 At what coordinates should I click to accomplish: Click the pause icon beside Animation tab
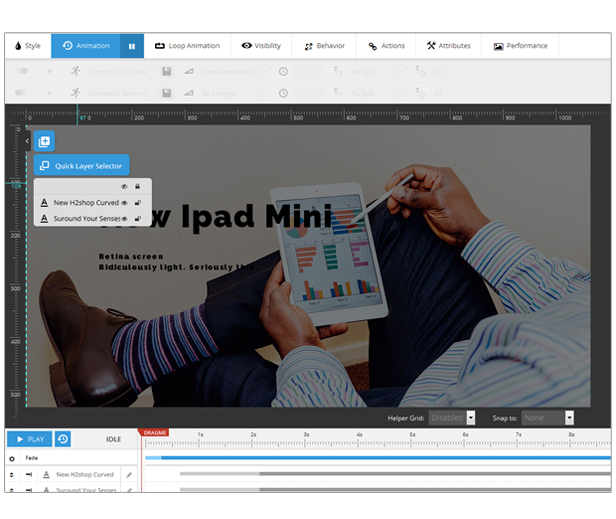coord(132,46)
